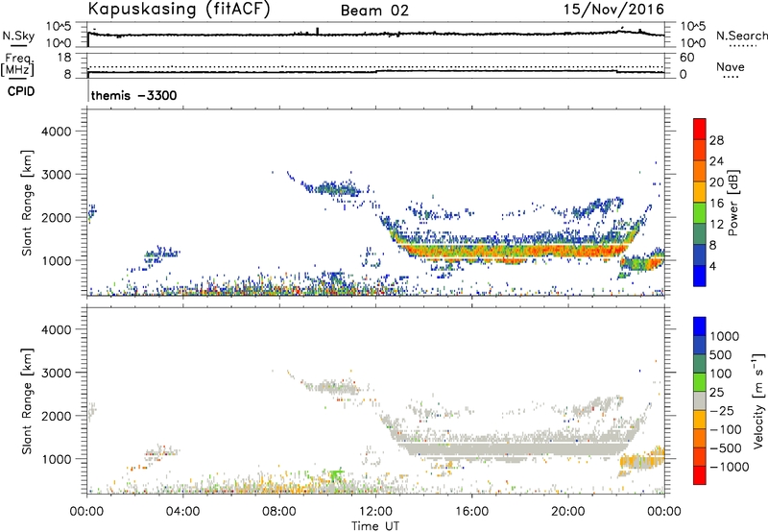The width and height of the screenshot is (768, 532).
Task: Click the 'Freq. [MHz]' label
Action: [18, 65]
